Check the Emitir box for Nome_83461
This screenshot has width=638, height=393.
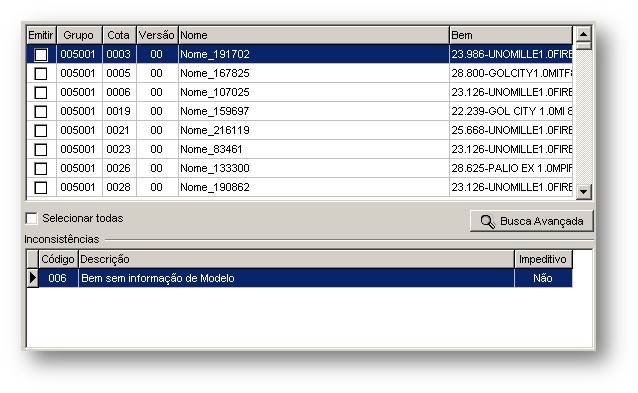[x=41, y=150]
